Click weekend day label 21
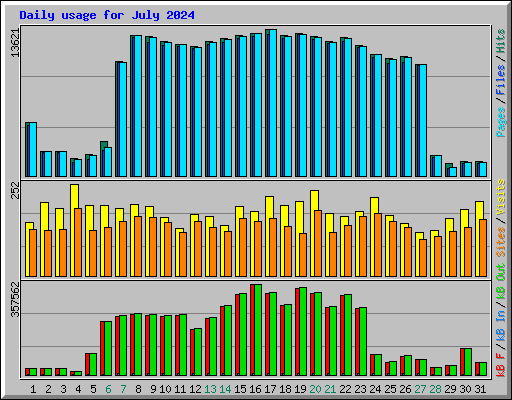The image size is (512, 400). pyautogui.click(x=330, y=389)
